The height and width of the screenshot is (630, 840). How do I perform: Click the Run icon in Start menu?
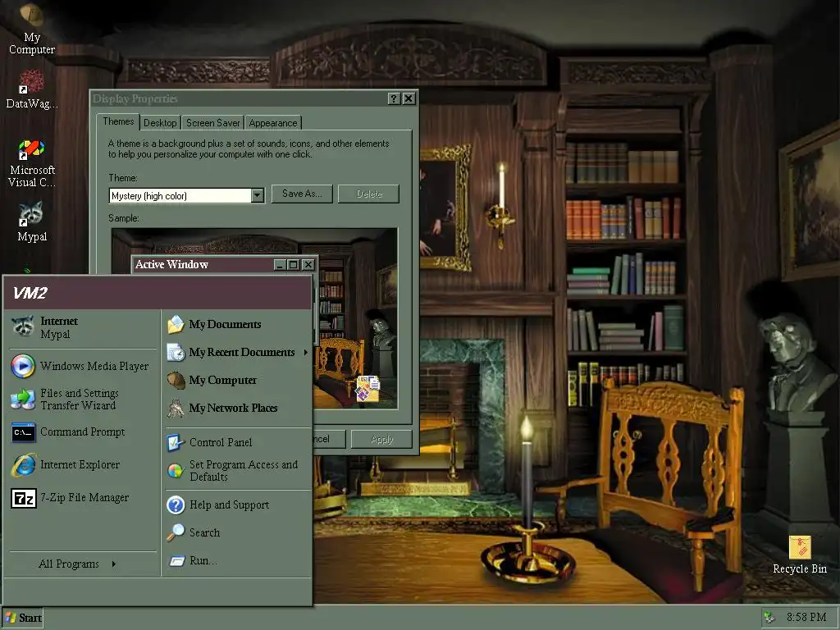tap(177, 561)
